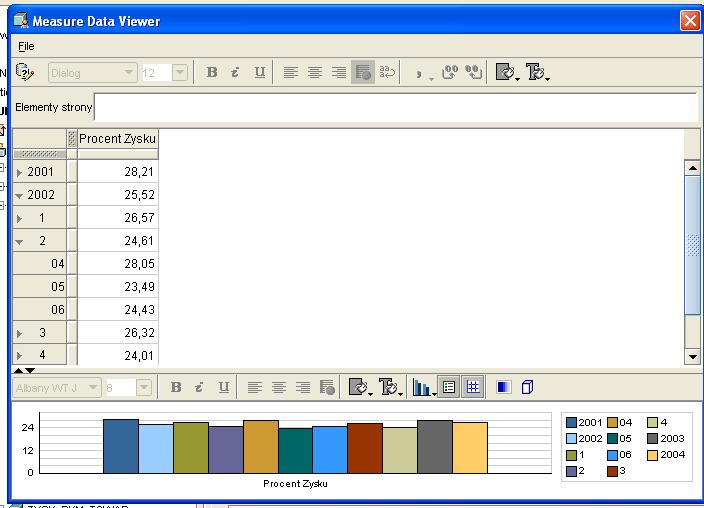This screenshot has width=704, height=508.
Task: Toggle word wrap icon in top toolbar
Action: [387, 72]
